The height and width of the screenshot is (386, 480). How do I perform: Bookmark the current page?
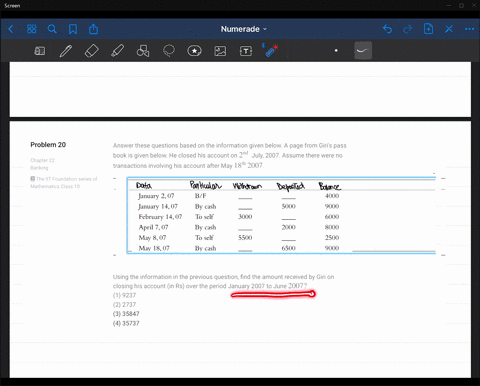pos(73,29)
